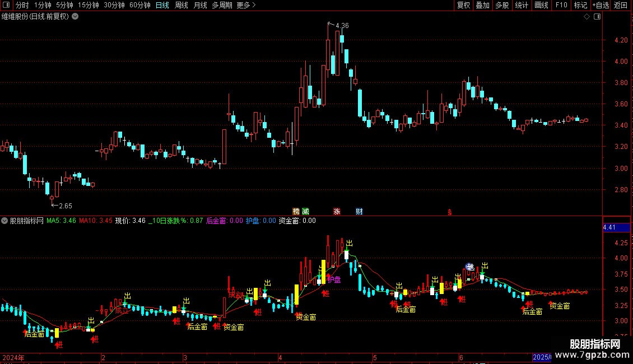Add stock with +自选 button
This screenshot has height=364, width=633.
coord(601,5)
